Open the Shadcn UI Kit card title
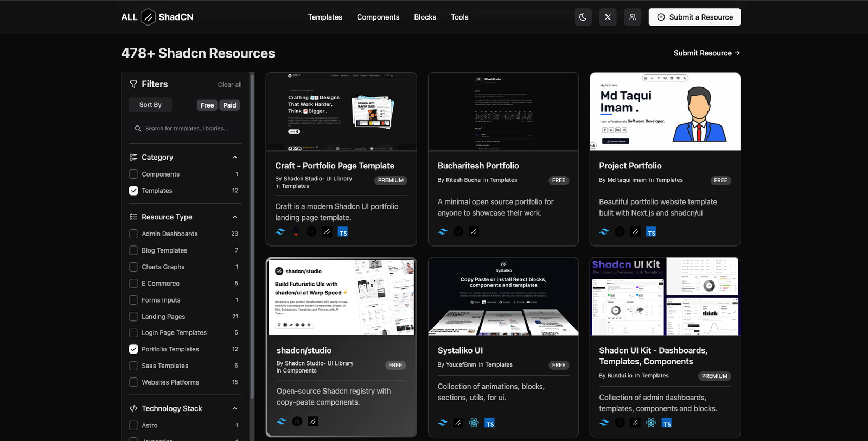 click(x=653, y=356)
